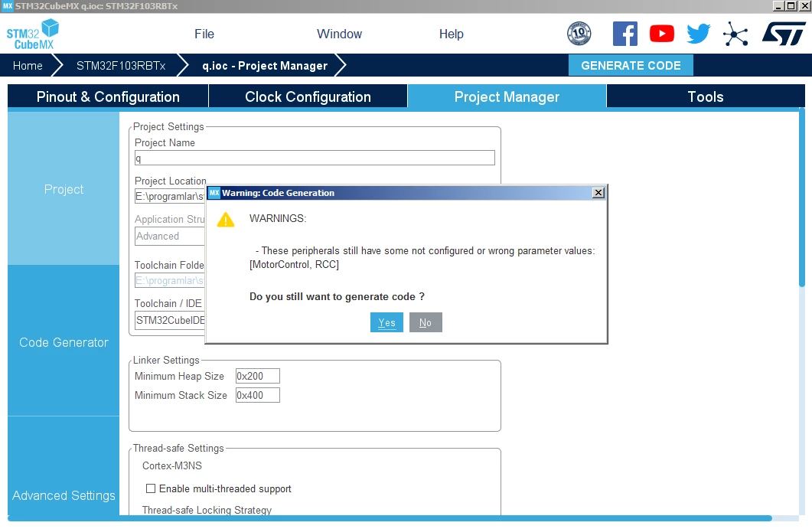Click the yellow warning triangle icon
Screen dimensions: 812x529
(226, 220)
